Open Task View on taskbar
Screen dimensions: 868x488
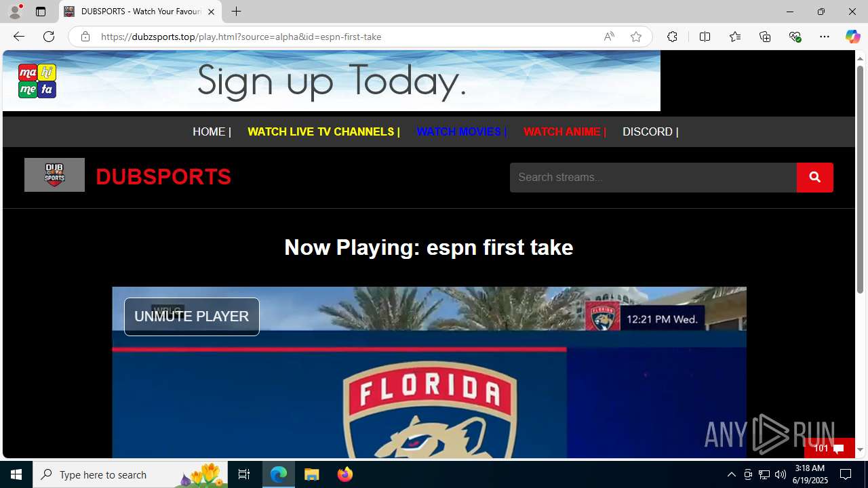point(244,474)
